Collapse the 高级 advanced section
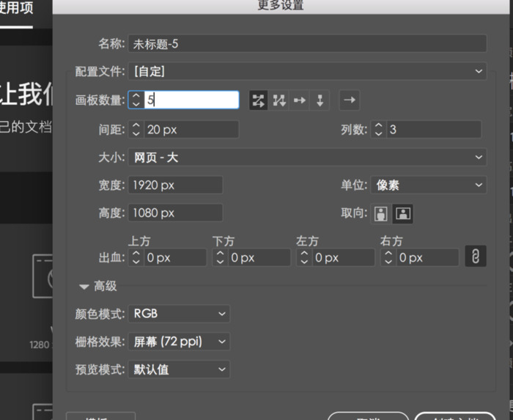 tap(84, 287)
